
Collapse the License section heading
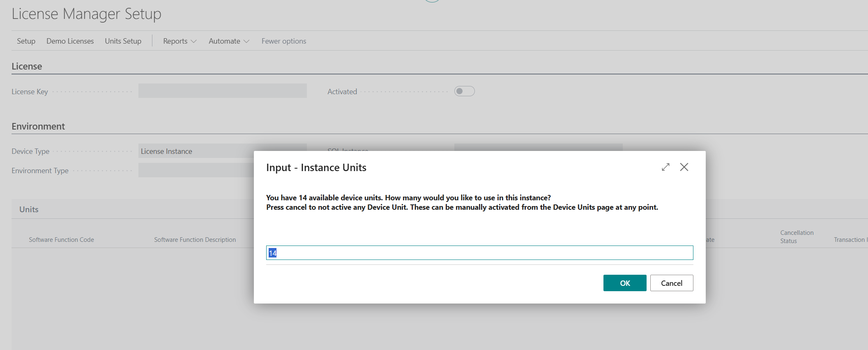pos(27,66)
